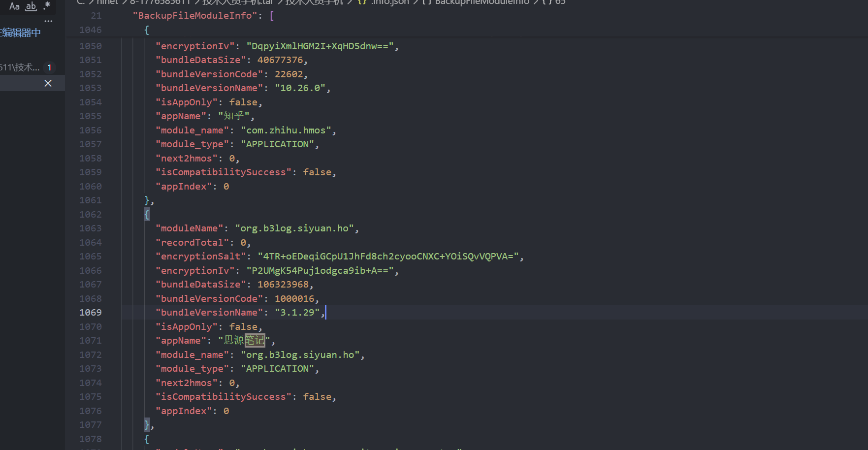The height and width of the screenshot is (450, 868).
Task: Click encryptionIv value "DqpyiXmlHGM2I+XqHD5dnw=="
Action: coord(320,46)
